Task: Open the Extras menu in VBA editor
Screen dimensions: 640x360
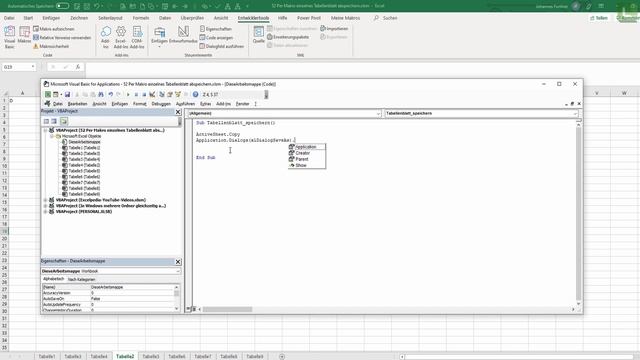Action: tap(205, 104)
